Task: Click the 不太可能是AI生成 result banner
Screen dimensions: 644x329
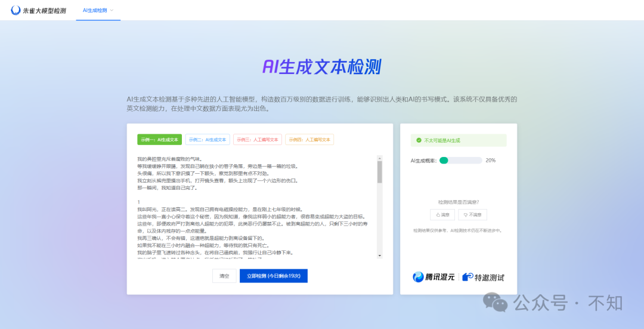Action: point(458,140)
